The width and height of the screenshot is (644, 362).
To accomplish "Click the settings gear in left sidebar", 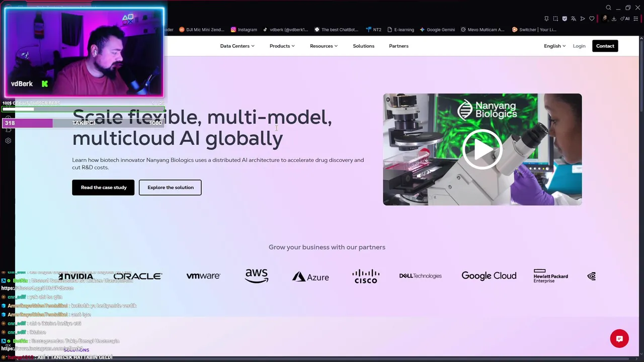I will pyautogui.click(x=8, y=141).
